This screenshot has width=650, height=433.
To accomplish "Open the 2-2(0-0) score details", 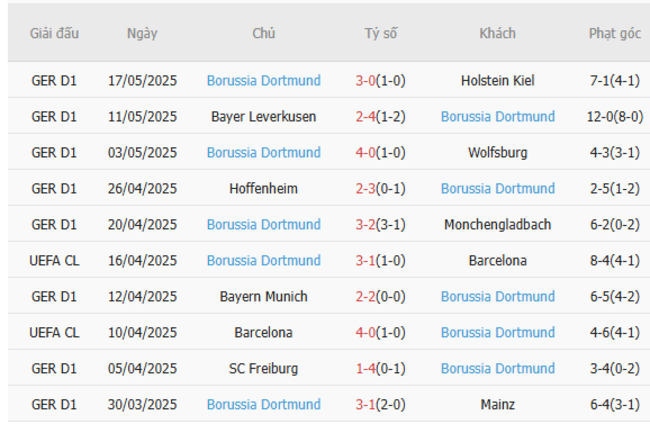I will tap(380, 296).
